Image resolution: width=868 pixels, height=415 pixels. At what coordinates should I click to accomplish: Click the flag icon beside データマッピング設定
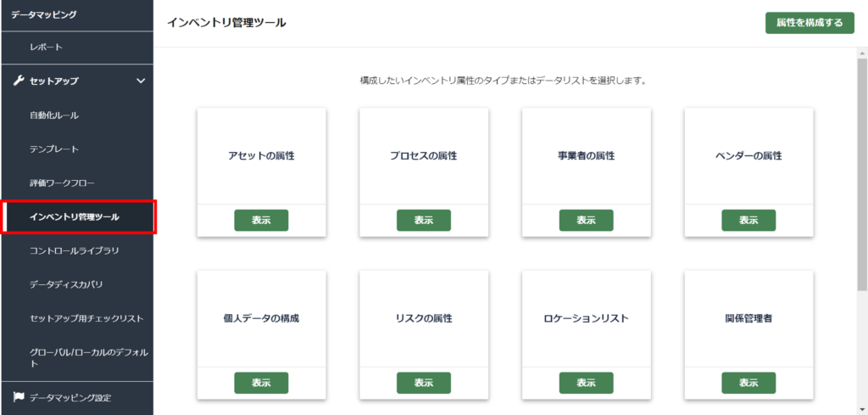pos(19,396)
